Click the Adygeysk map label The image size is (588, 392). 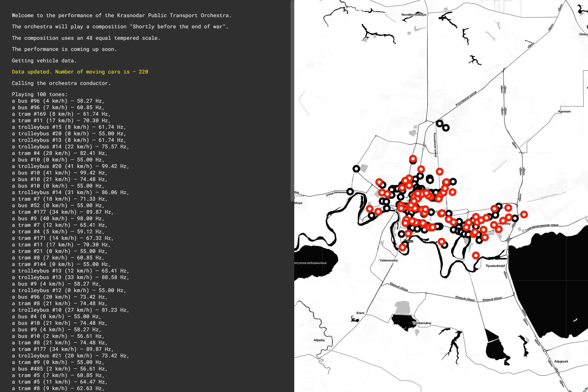click(561, 362)
